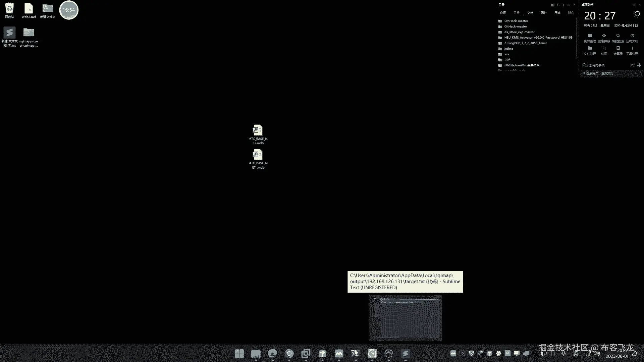This screenshot has height=362, width=644.
Task: Switch to the 压缩 tab
Action: (557, 13)
